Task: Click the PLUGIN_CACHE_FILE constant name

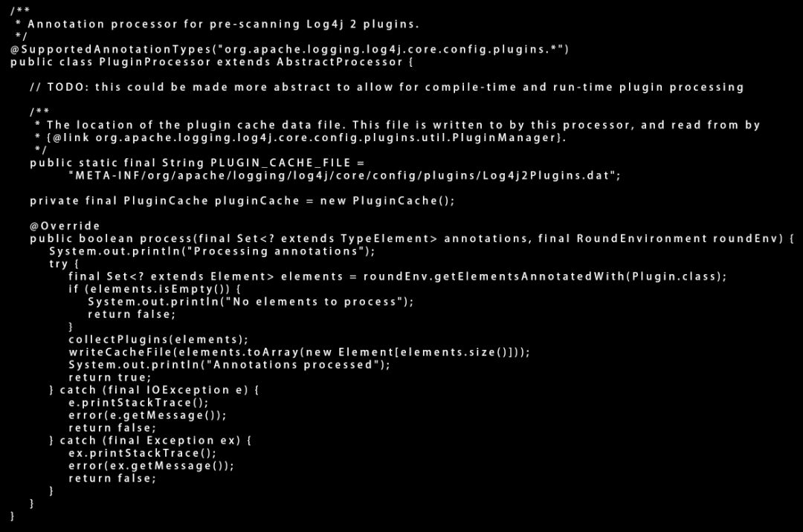Action: pyautogui.click(x=280, y=163)
